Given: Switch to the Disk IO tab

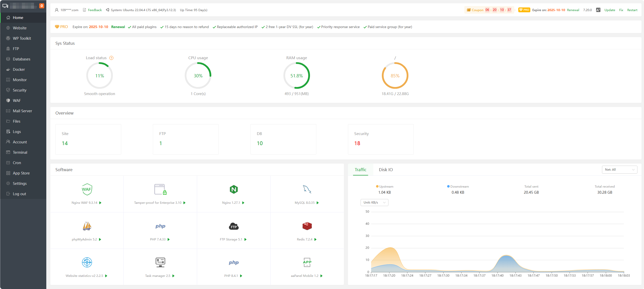Looking at the screenshot, I should coord(386,170).
